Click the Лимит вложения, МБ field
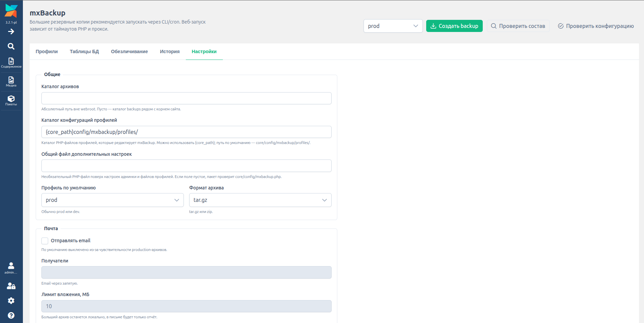The height and width of the screenshot is (323, 644). tap(187, 306)
